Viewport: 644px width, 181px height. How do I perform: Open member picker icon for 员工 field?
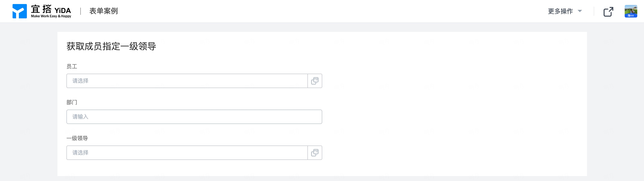point(315,81)
